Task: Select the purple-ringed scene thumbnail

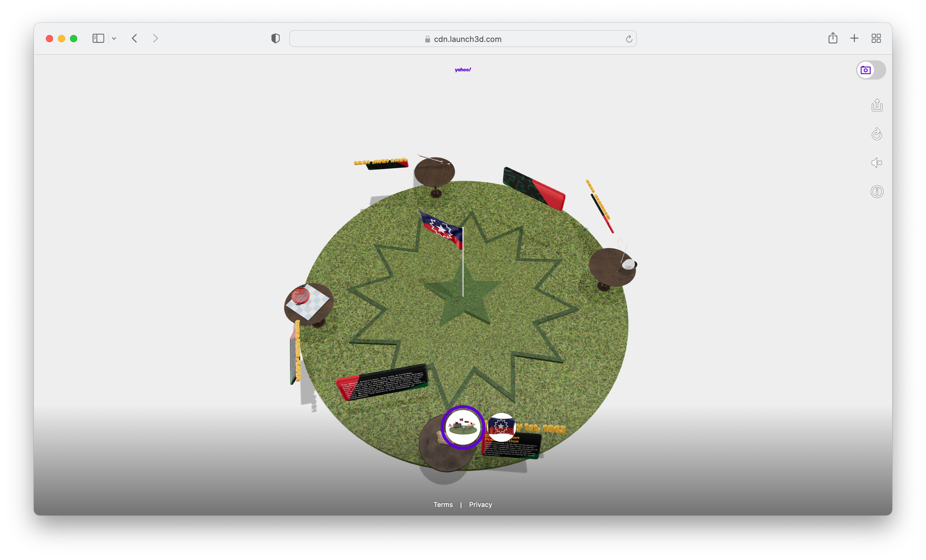Action: pyautogui.click(x=463, y=427)
